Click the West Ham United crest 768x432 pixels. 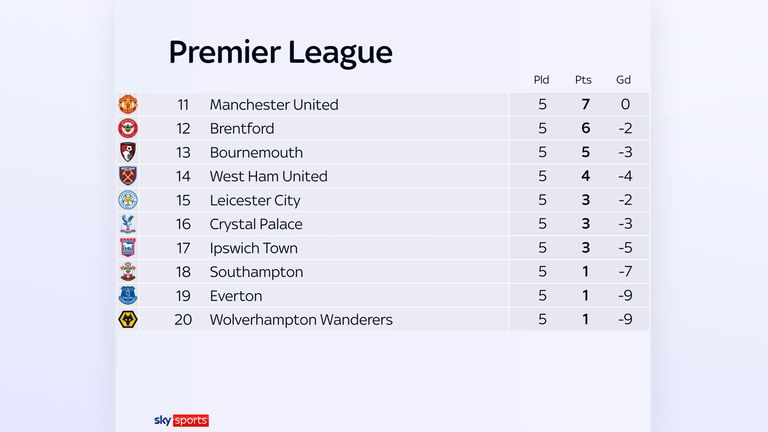point(128,176)
